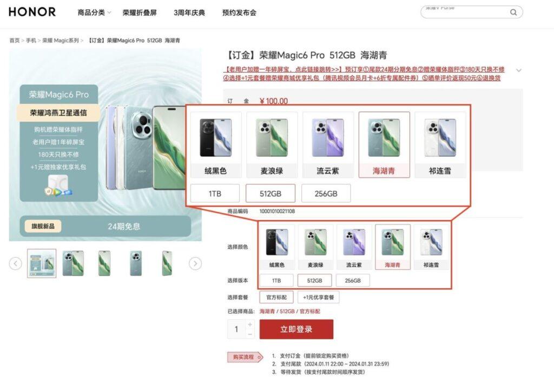
Task: Expand the promotion details chevron
Action: 519,70
